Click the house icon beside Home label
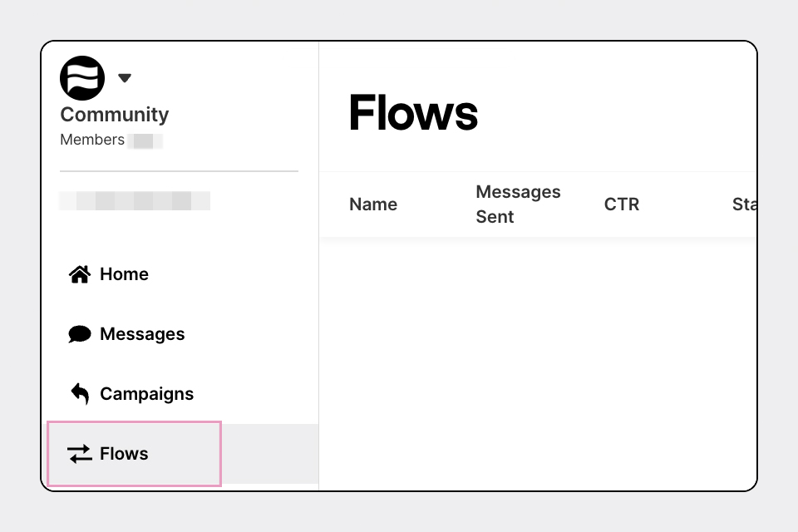The image size is (798, 532). [79, 273]
